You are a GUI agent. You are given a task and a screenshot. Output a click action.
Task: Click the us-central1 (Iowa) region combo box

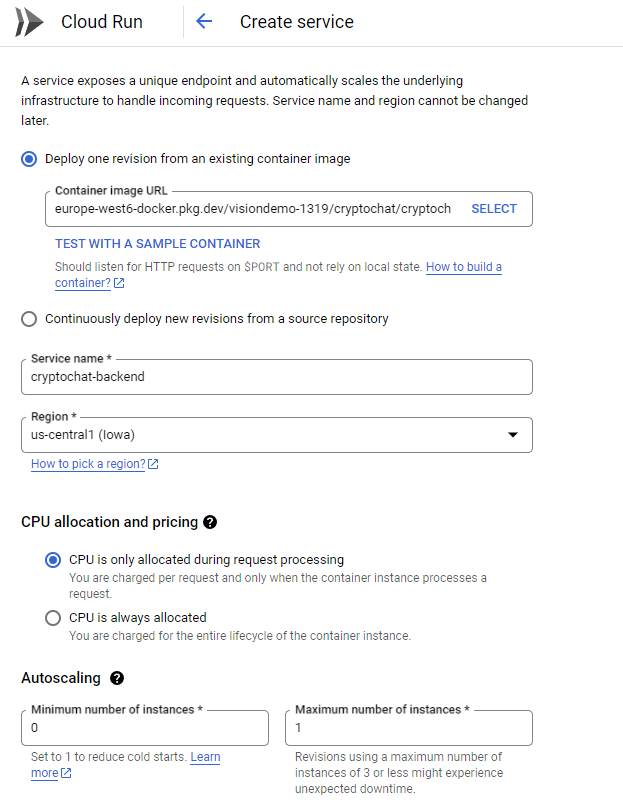(x=260, y=435)
